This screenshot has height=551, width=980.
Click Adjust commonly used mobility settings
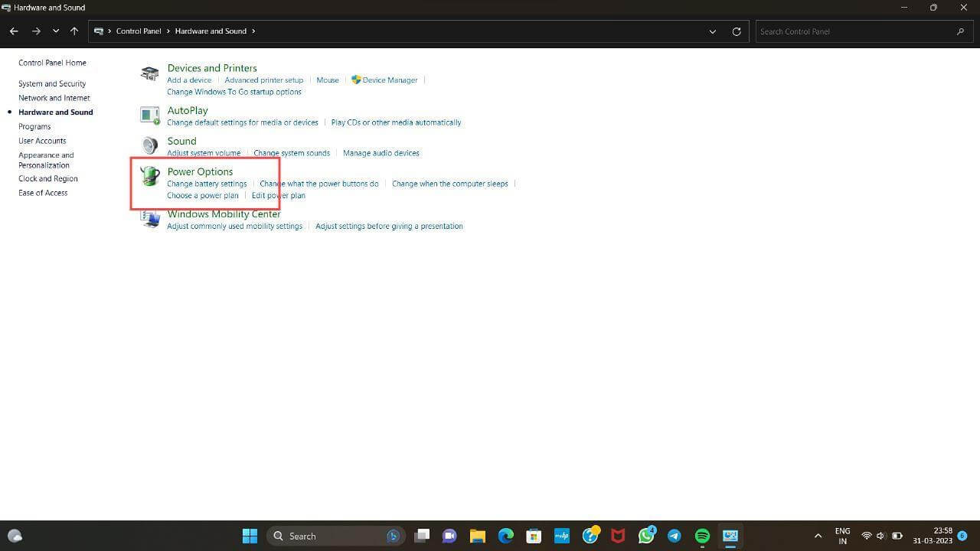tap(235, 226)
